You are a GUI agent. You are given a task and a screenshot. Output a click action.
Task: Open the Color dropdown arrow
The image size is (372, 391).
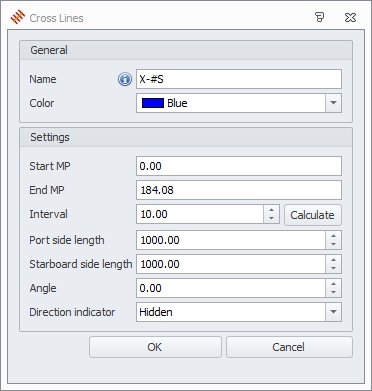pyautogui.click(x=333, y=103)
